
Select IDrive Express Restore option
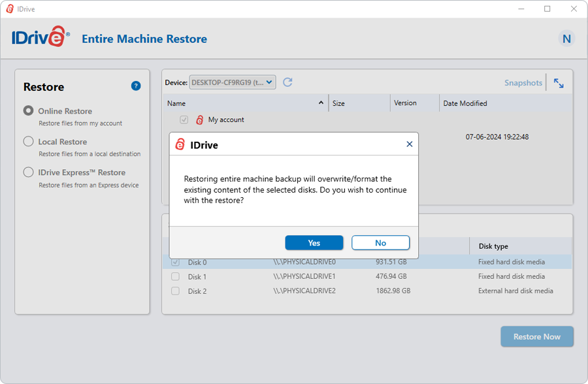point(28,172)
